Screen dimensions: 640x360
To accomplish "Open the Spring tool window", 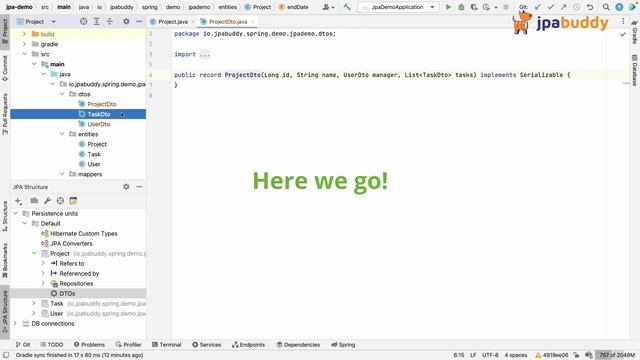I will tap(343, 344).
